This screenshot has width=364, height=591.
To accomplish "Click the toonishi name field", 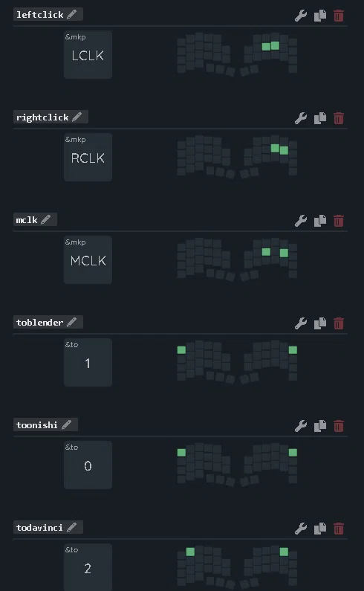I will (x=37, y=424).
